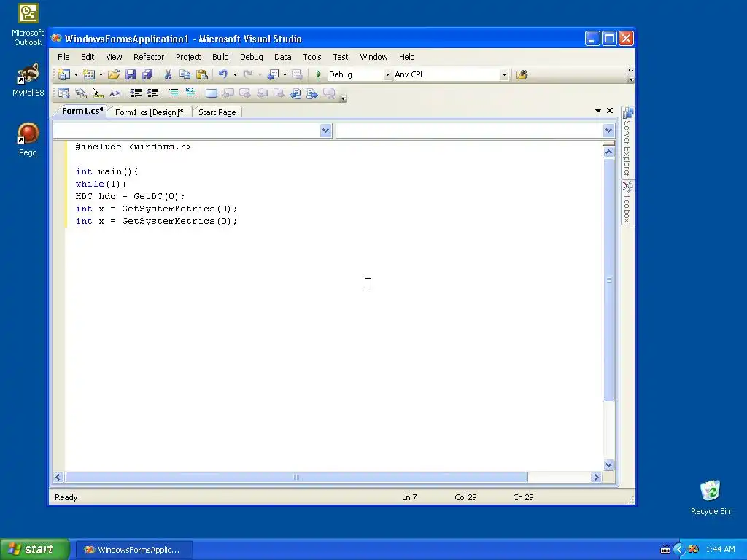
Task: Click the New Project toolbar icon
Action: [x=64, y=75]
